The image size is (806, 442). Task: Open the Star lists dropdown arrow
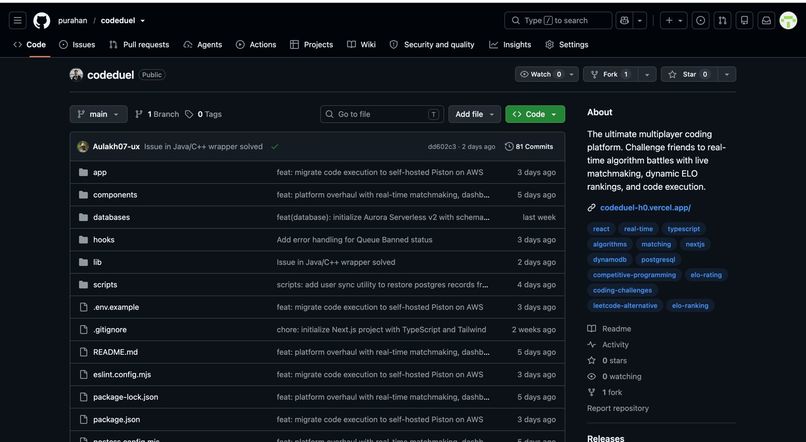pos(727,75)
